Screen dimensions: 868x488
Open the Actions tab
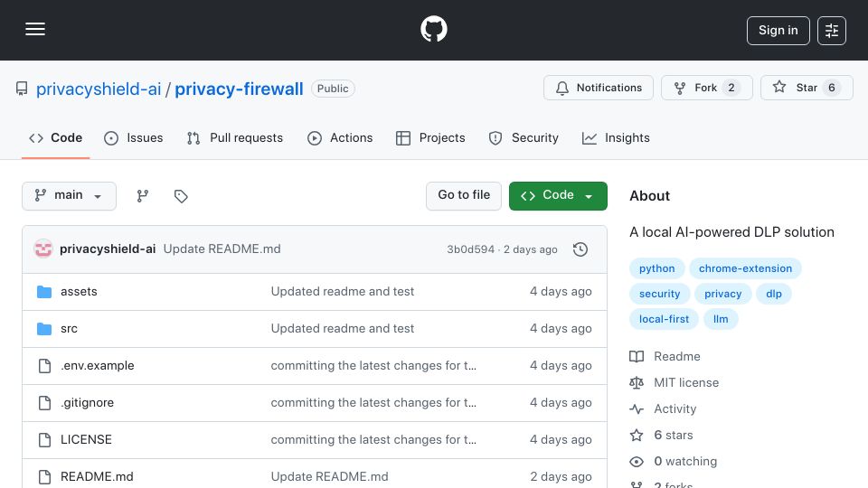(x=340, y=137)
